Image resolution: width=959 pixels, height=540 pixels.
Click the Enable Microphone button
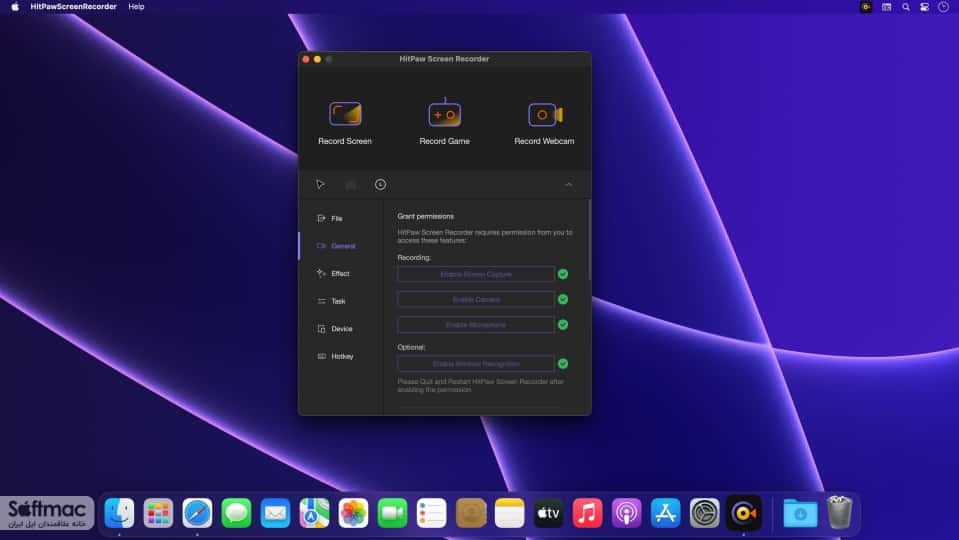pyautogui.click(x=476, y=325)
